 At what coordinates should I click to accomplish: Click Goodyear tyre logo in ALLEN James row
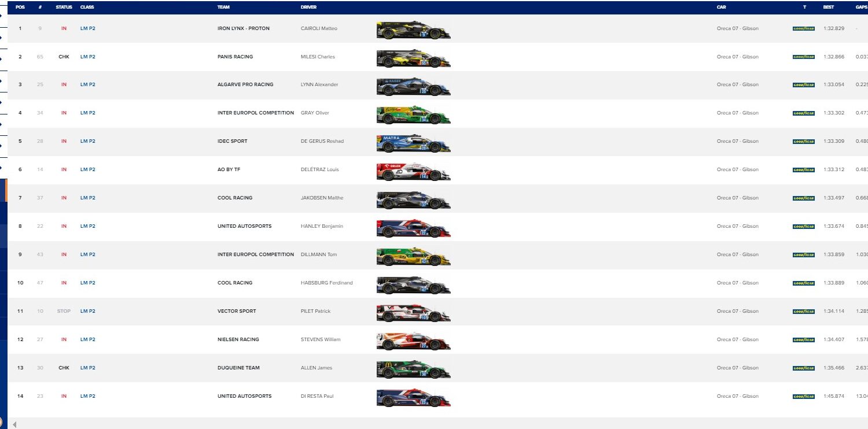803,368
